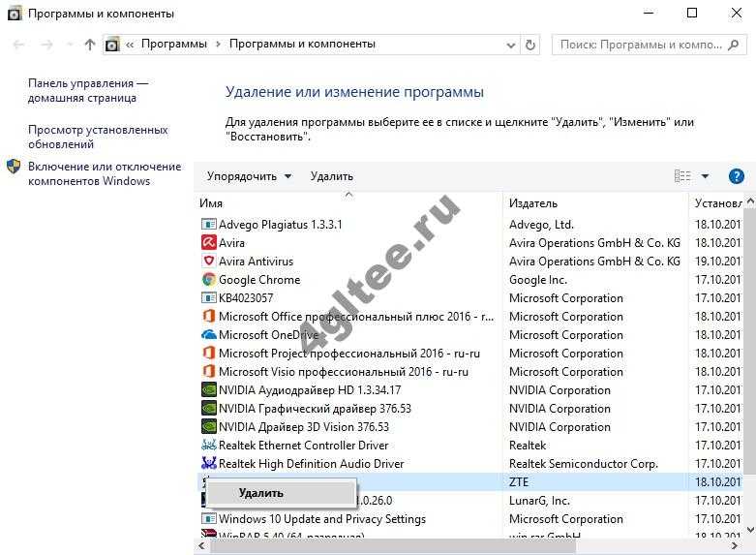
Task: Click the Realtek Ethernet Controller Driver icon
Action: coord(208,445)
